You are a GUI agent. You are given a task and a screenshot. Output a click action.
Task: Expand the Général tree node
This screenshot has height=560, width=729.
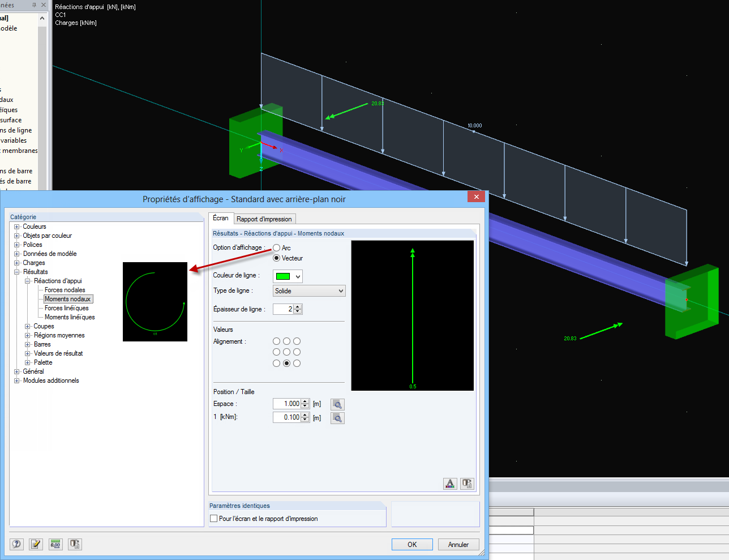pyautogui.click(x=17, y=372)
